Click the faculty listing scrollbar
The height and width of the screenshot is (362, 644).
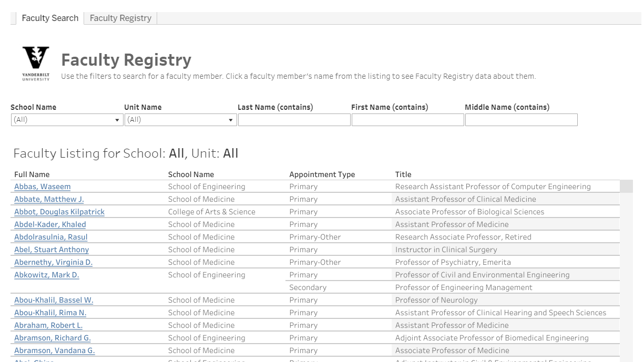(626, 186)
